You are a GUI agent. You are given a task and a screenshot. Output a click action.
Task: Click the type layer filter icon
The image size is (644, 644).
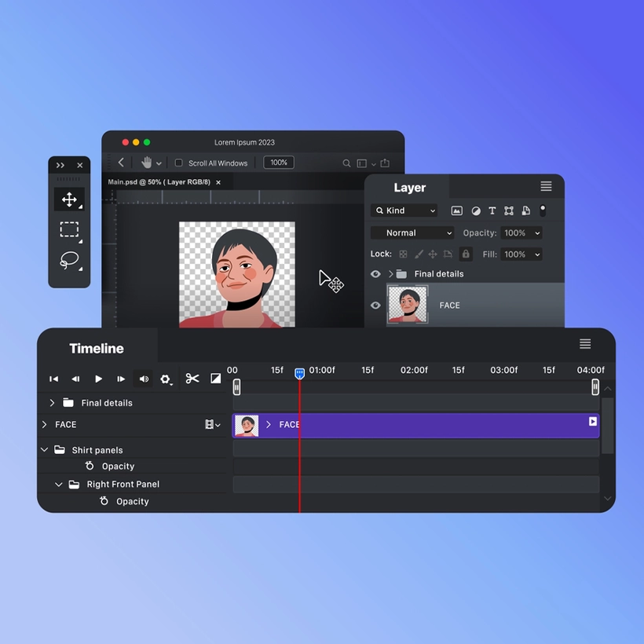coord(492,210)
